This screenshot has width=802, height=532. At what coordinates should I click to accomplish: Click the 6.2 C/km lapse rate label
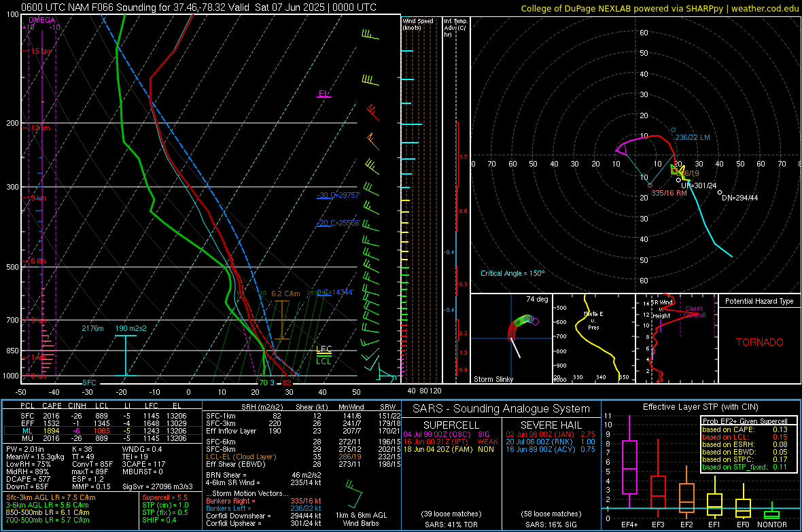click(x=285, y=294)
